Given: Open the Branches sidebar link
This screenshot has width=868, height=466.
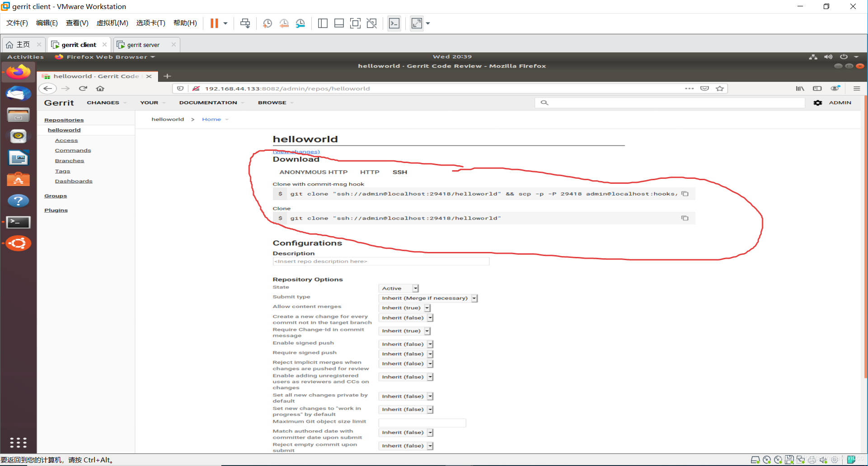Looking at the screenshot, I should pos(70,161).
